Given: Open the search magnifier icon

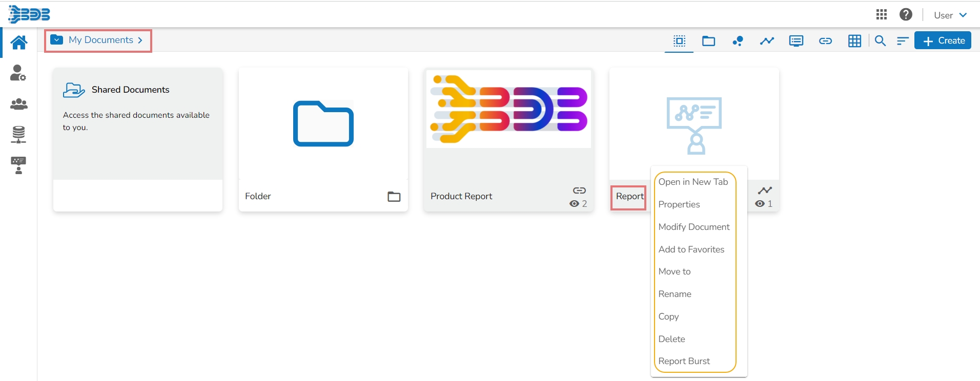Looking at the screenshot, I should pyautogui.click(x=881, y=41).
